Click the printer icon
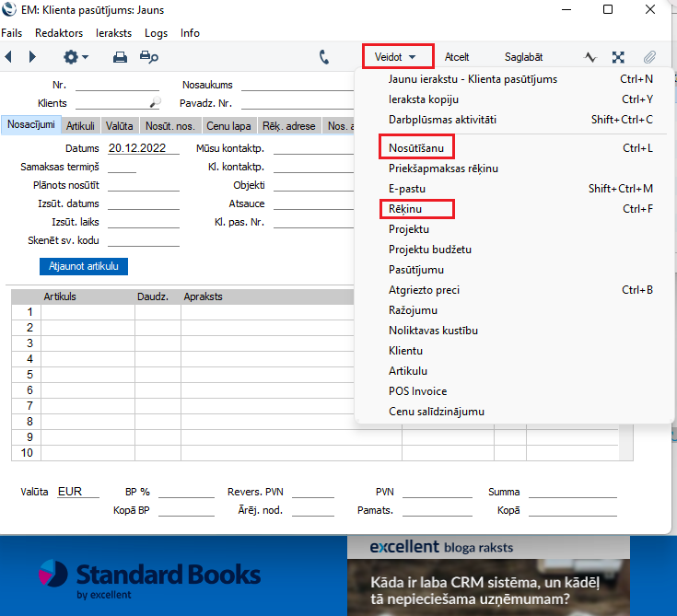The width and height of the screenshot is (677, 616). click(120, 57)
